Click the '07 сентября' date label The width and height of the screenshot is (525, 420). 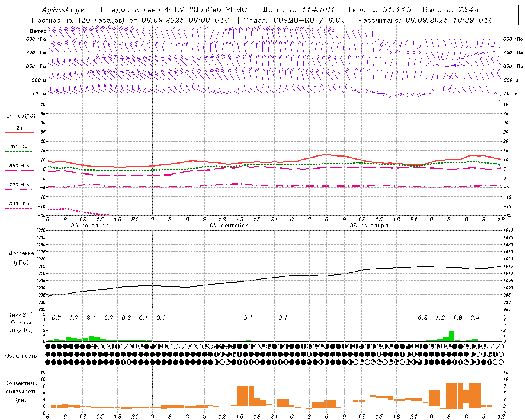tap(229, 226)
